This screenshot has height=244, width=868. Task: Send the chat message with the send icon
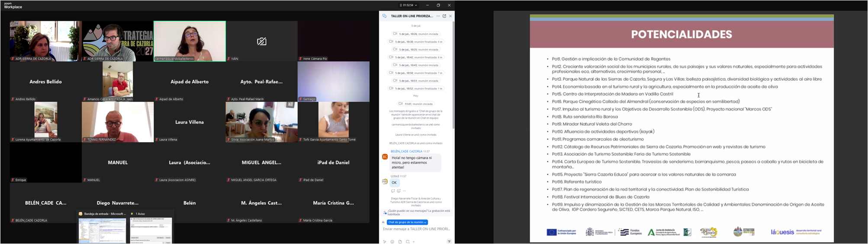[x=449, y=241]
